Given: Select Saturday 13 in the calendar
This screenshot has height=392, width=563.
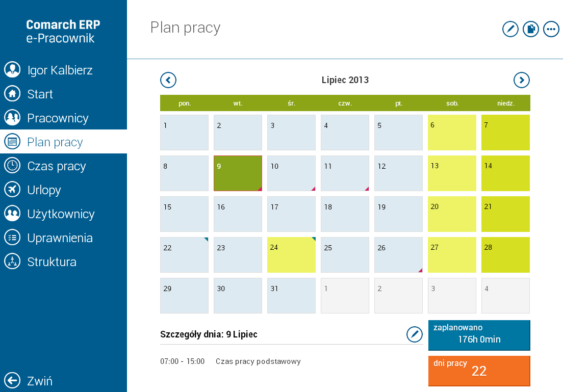Looking at the screenshot, I should pyautogui.click(x=452, y=173).
